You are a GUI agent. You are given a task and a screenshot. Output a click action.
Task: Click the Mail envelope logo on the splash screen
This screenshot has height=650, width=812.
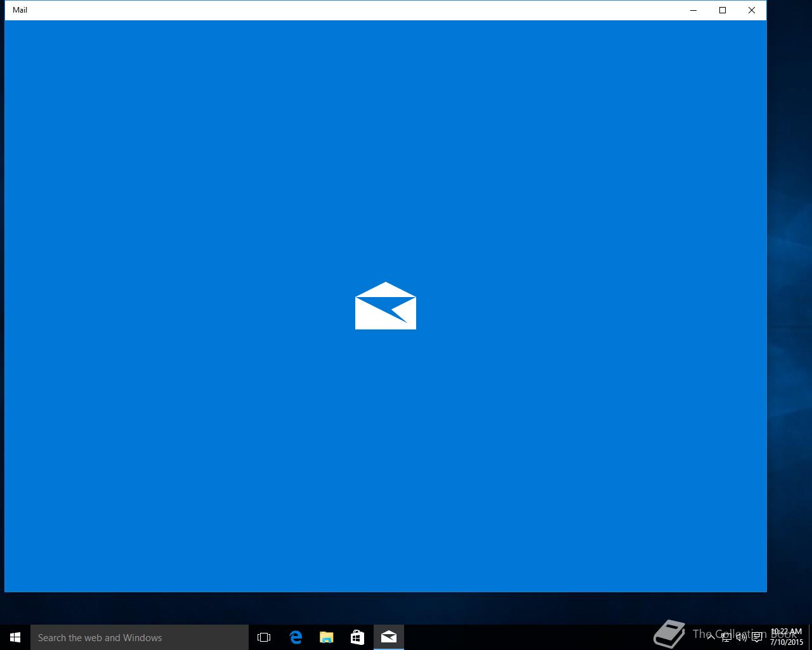[386, 306]
